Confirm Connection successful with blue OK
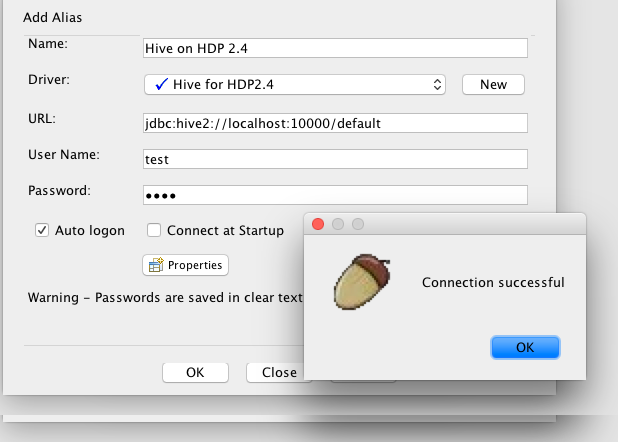618x442 pixels. (x=525, y=347)
